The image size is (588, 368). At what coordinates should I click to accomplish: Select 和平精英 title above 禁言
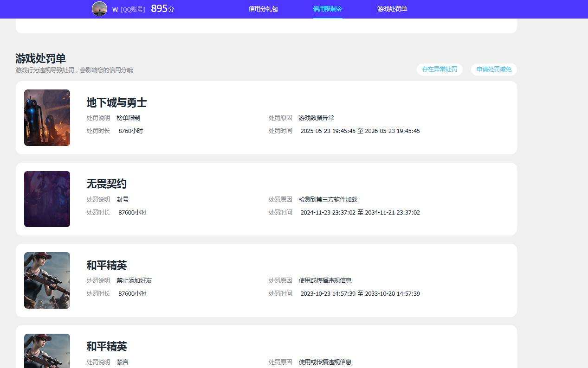106,346
